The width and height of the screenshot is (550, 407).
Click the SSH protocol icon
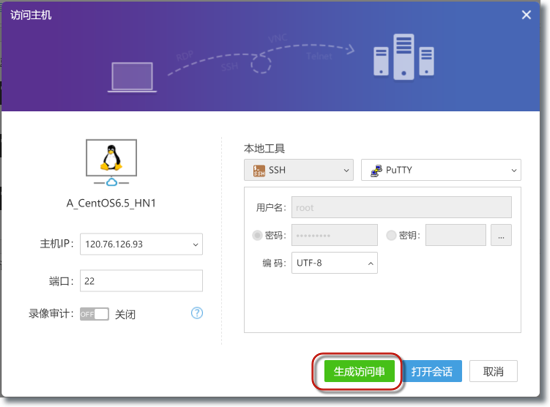tap(259, 171)
